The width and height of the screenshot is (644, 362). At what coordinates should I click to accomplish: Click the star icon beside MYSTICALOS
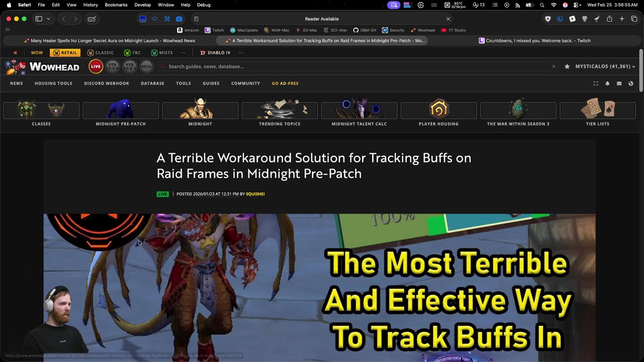(567, 66)
